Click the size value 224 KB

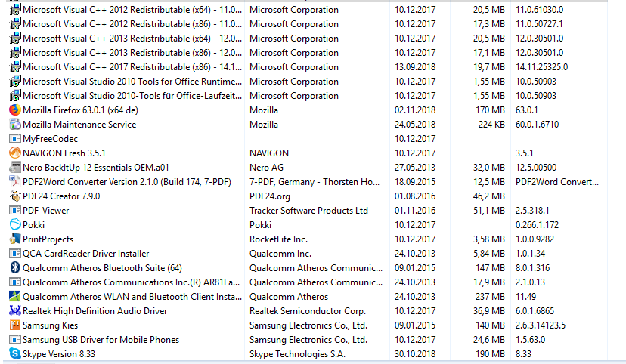point(491,125)
